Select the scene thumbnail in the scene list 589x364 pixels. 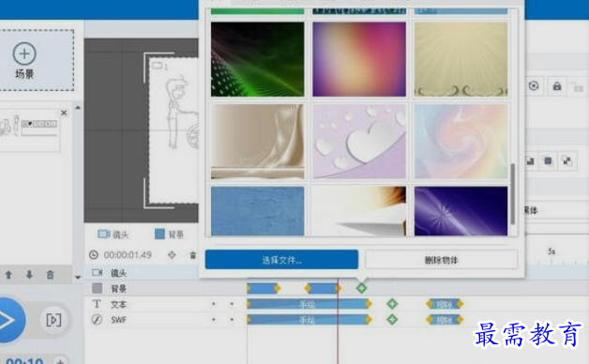[x=30, y=130]
